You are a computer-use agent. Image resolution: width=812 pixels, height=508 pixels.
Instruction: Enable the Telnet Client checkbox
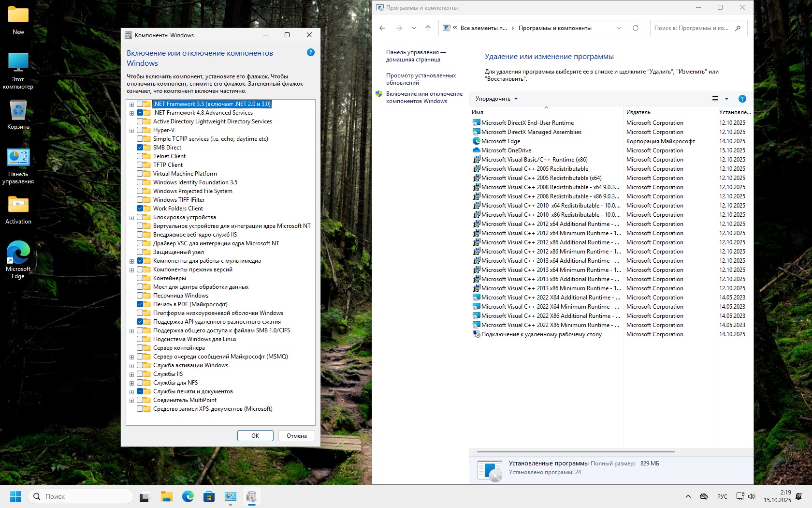[140, 156]
